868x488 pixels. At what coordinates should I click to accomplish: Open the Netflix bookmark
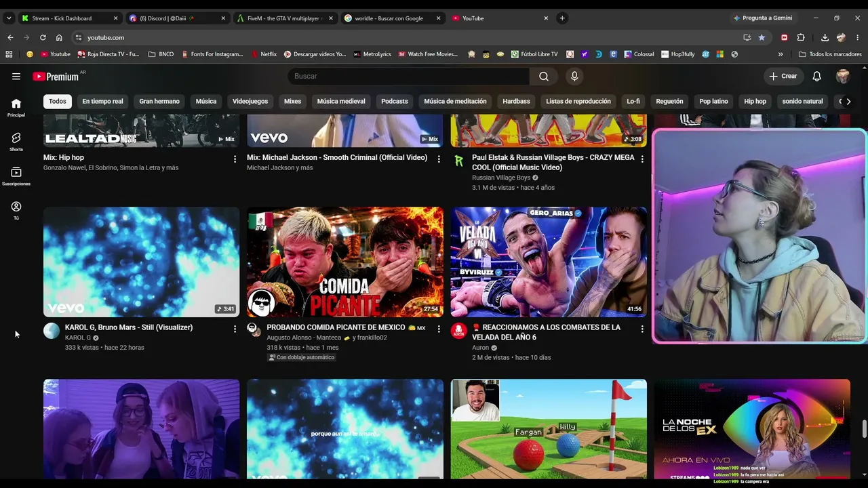[x=264, y=54]
